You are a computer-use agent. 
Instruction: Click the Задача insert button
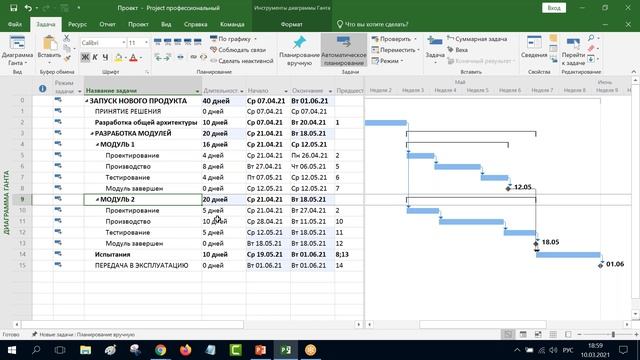[435, 50]
